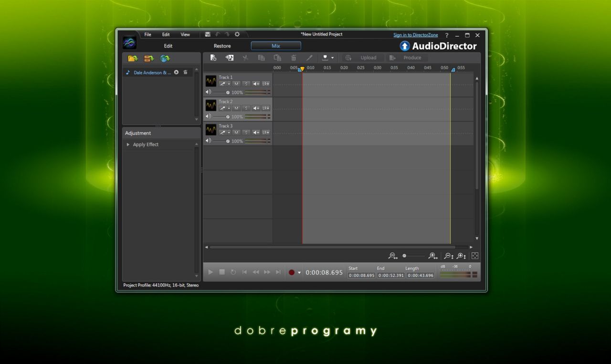
Task: Click the Track 3 audio channel speaker button
Action: coord(256,133)
